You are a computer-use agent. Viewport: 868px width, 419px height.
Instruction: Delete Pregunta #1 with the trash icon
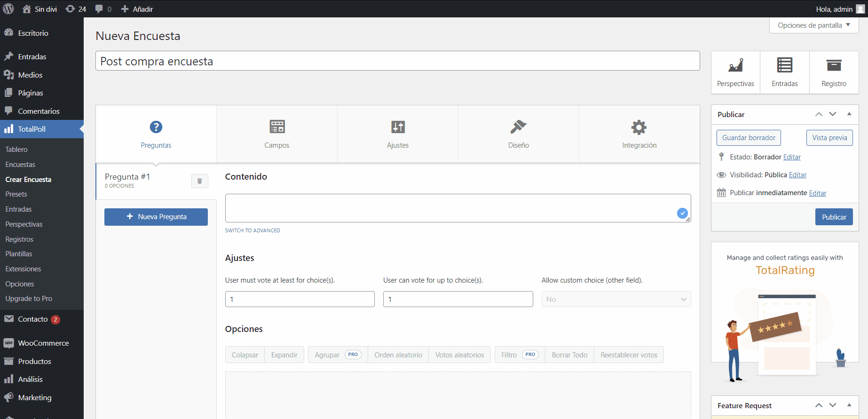click(x=199, y=181)
